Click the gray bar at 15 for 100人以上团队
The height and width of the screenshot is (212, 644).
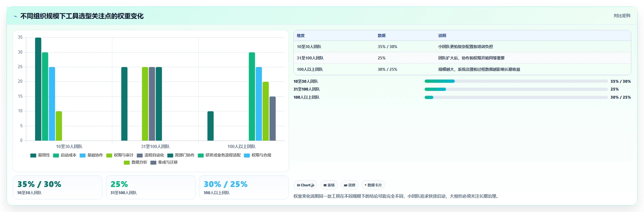(273, 118)
